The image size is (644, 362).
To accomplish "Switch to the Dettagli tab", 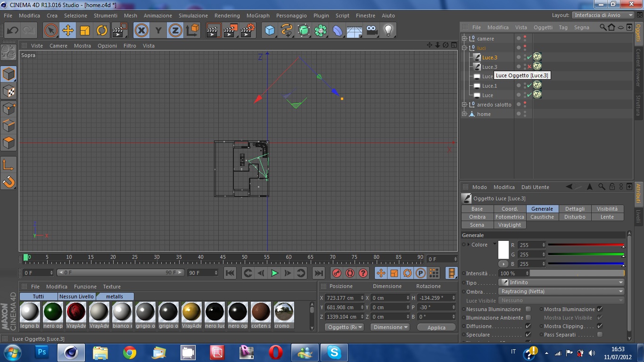I will [575, 209].
